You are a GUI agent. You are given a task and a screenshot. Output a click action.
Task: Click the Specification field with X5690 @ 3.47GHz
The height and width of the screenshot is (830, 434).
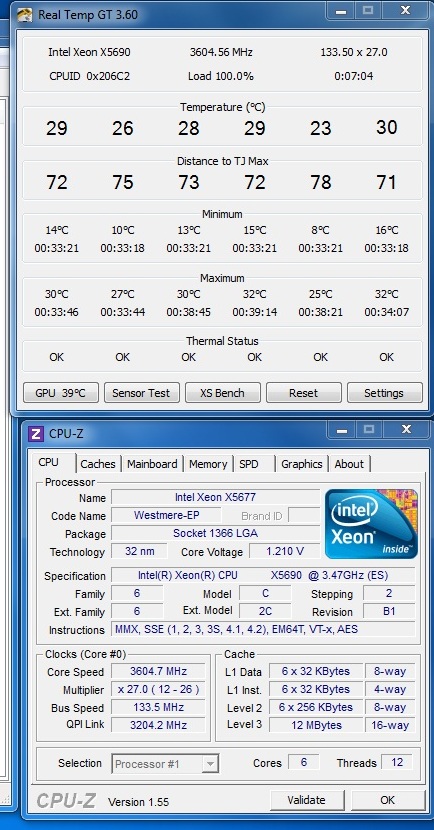click(x=264, y=575)
